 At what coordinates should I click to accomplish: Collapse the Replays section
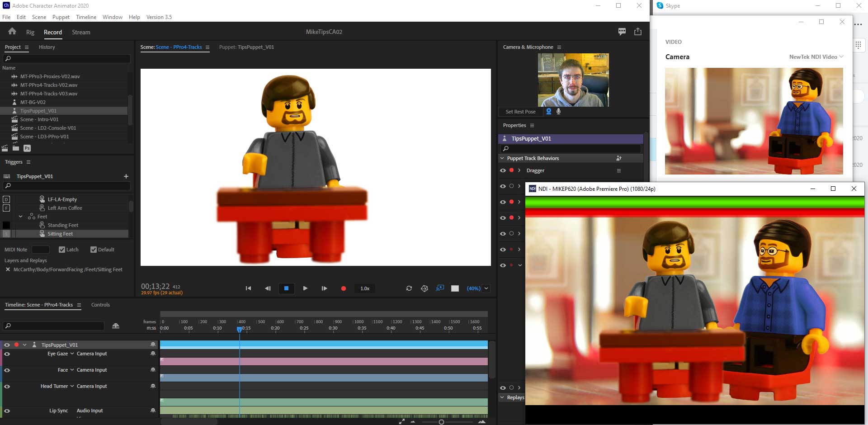pos(502,397)
